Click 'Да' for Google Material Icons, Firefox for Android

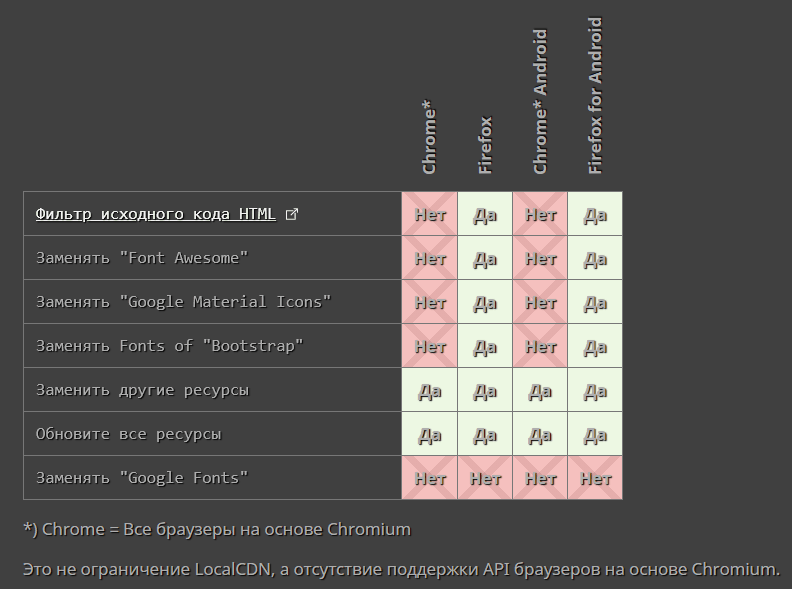pyautogui.click(x=595, y=302)
